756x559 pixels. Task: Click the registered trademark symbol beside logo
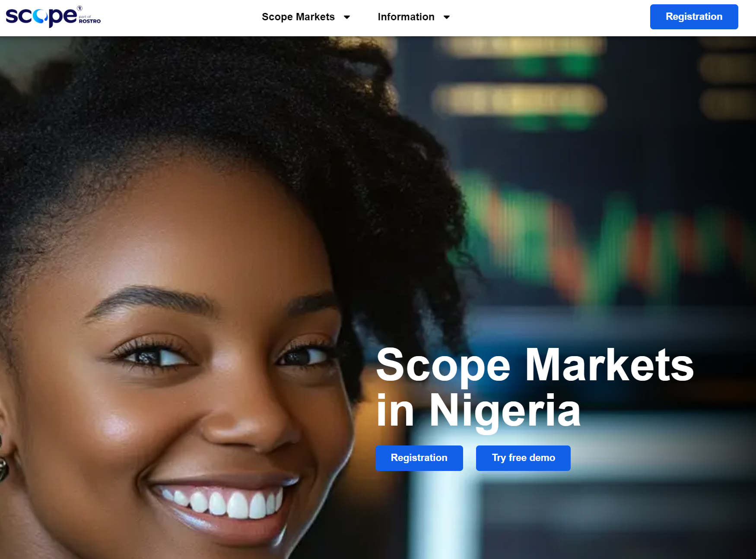[x=80, y=8]
